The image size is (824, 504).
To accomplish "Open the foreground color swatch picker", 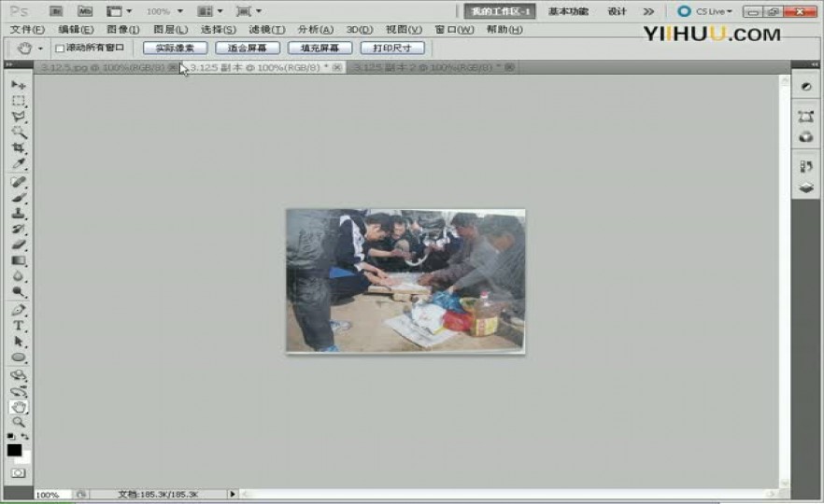I will tap(14, 450).
